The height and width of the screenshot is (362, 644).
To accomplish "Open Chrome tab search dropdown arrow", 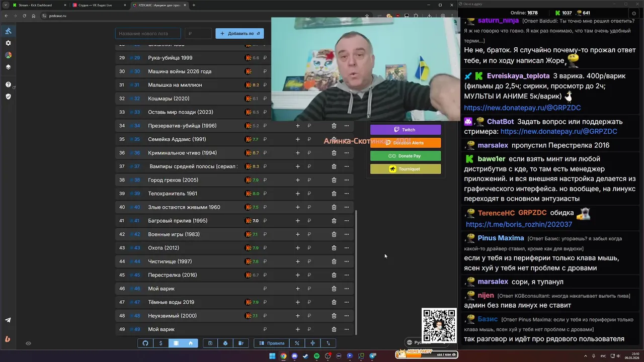I will click(6, 5).
